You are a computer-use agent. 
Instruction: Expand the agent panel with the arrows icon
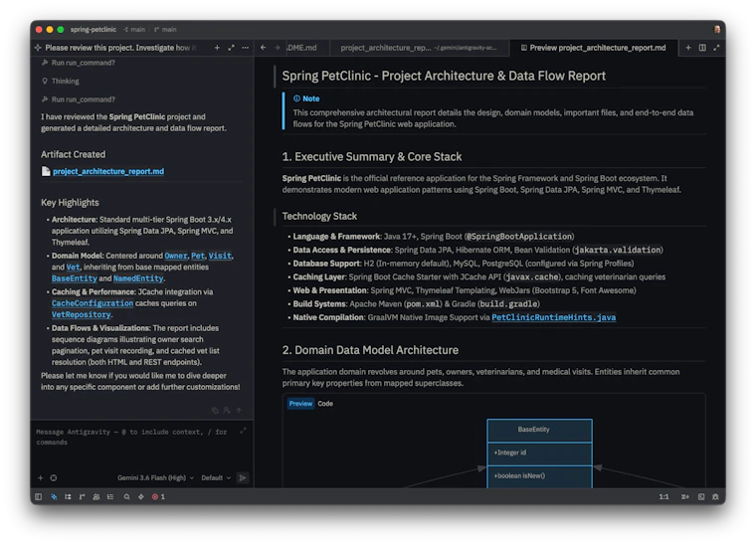[231, 48]
